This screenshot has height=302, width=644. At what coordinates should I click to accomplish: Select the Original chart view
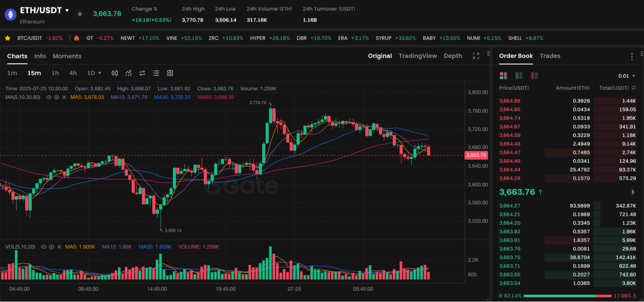(380, 56)
